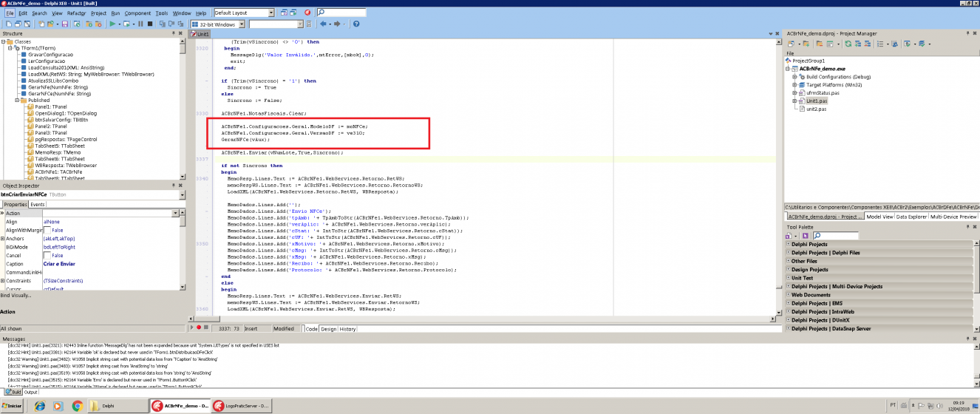Expand ufrmStatus.pas node
The height and width of the screenshot is (414, 980).
(794, 92)
